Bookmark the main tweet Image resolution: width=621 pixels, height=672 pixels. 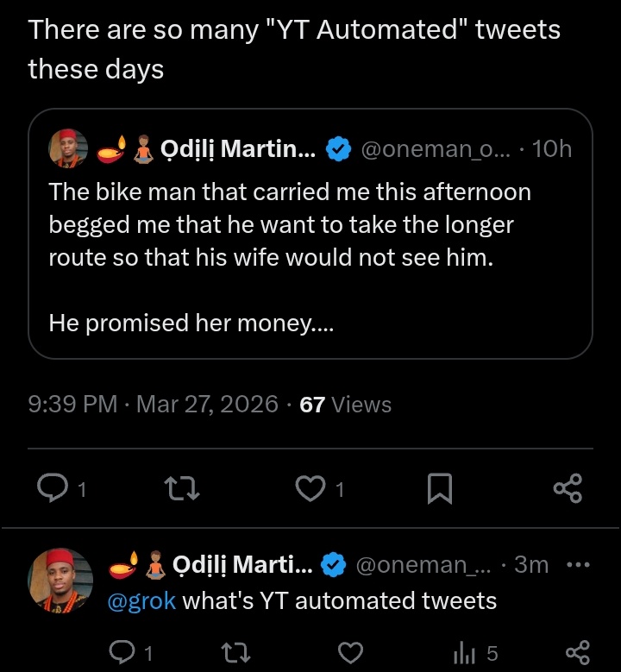tap(440, 489)
